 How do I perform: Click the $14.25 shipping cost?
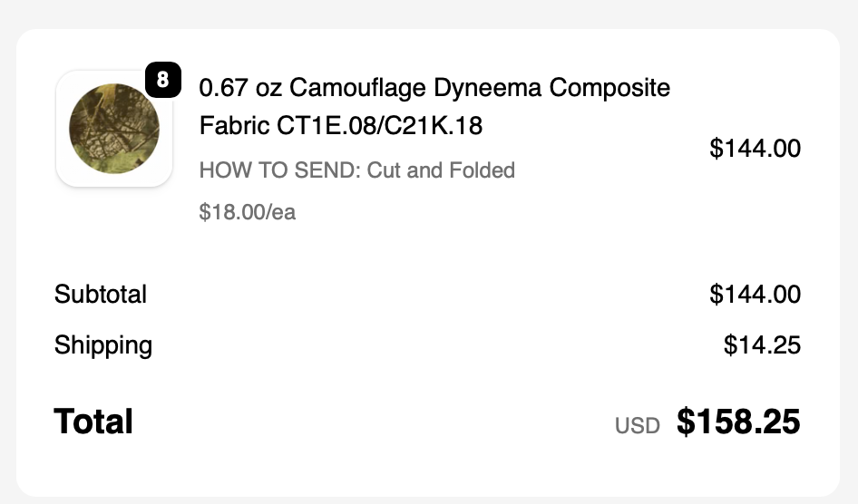click(x=762, y=345)
